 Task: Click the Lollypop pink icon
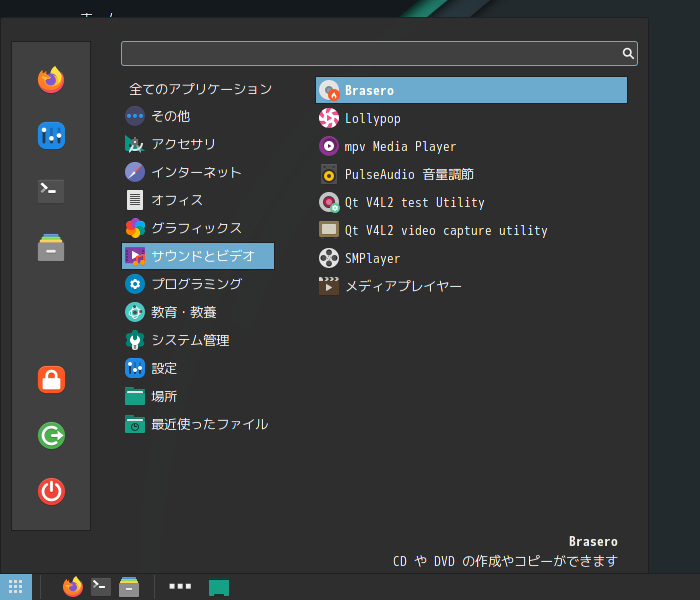tap(329, 118)
